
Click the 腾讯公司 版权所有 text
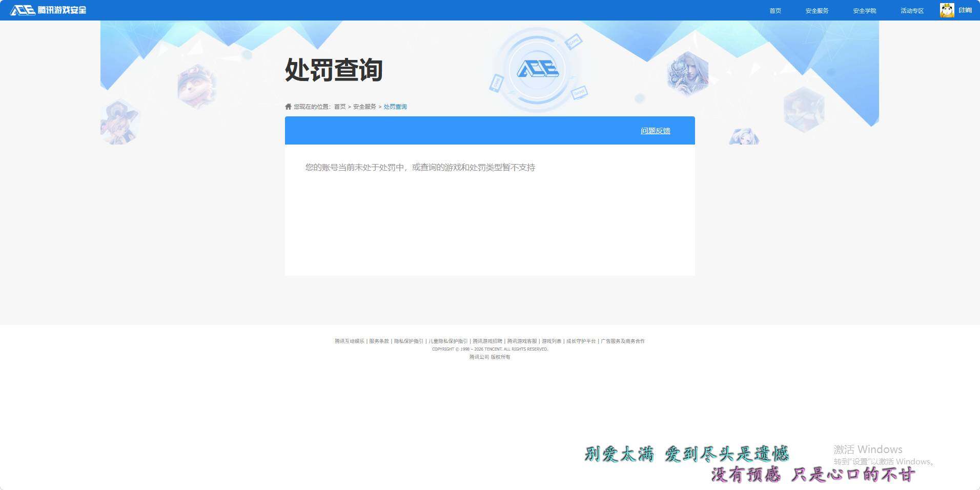[490, 357]
